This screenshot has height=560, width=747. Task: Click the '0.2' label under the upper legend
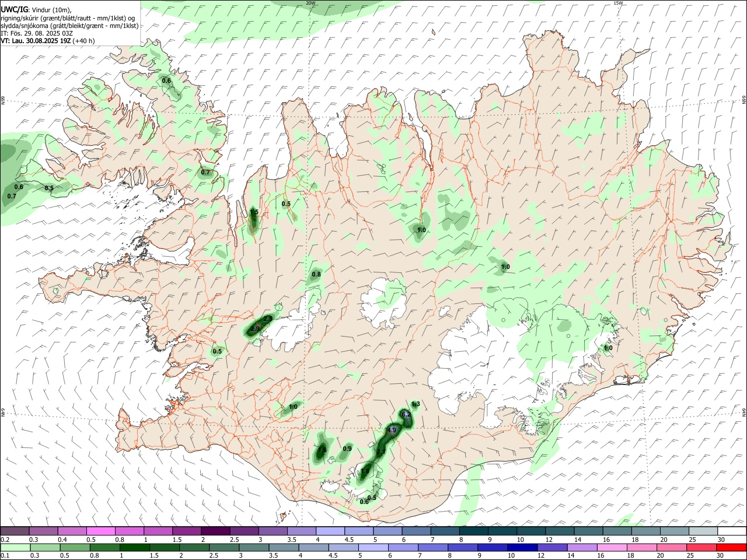(5, 540)
